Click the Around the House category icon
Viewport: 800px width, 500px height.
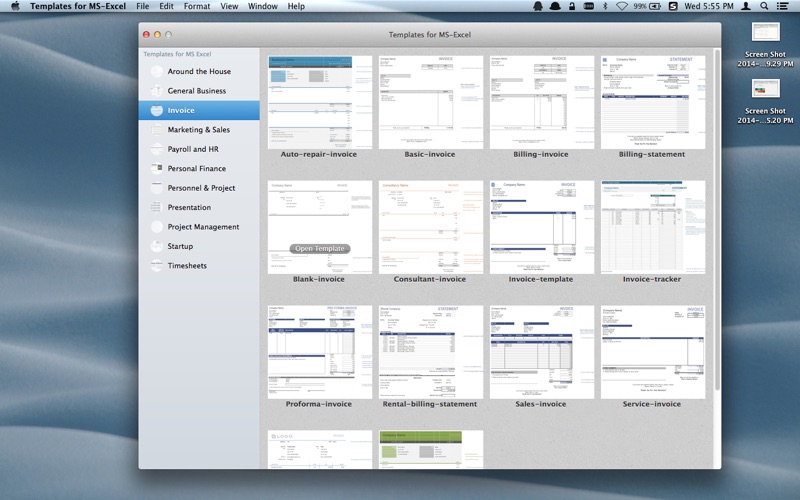pos(157,71)
